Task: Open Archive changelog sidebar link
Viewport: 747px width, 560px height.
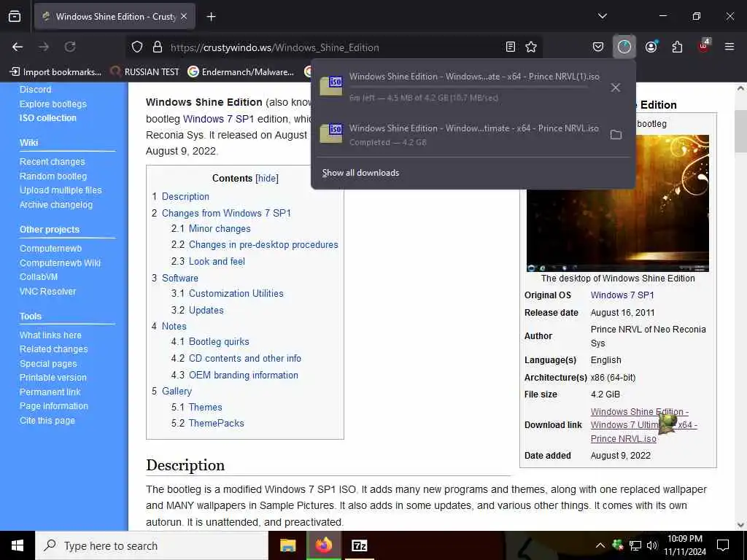Action: pyautogui.click(x=55, y=205)
